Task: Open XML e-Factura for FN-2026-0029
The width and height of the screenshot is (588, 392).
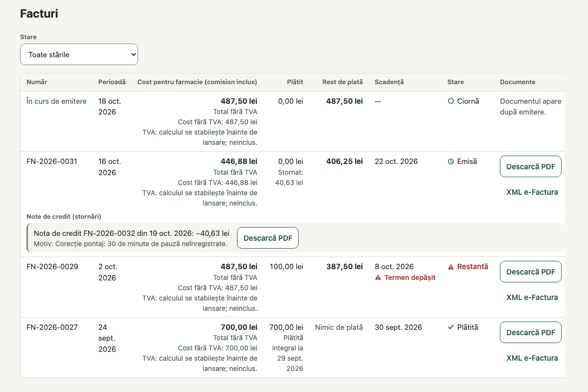Action: [x=532, y=298]
